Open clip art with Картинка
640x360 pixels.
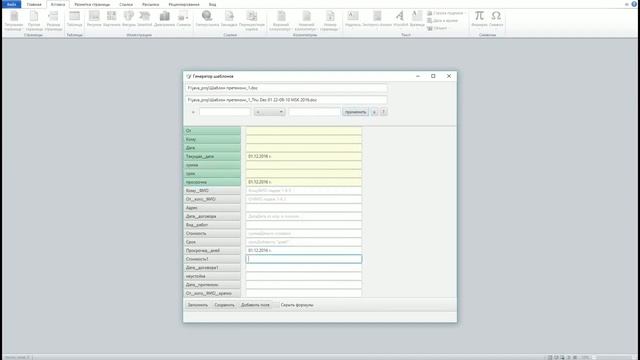coord(111,19)
